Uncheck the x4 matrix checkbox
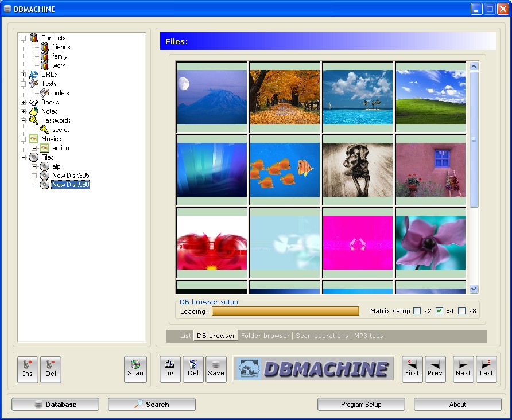Screen dimensions: 512x420 pyautogui.click(x=440, y=311)
